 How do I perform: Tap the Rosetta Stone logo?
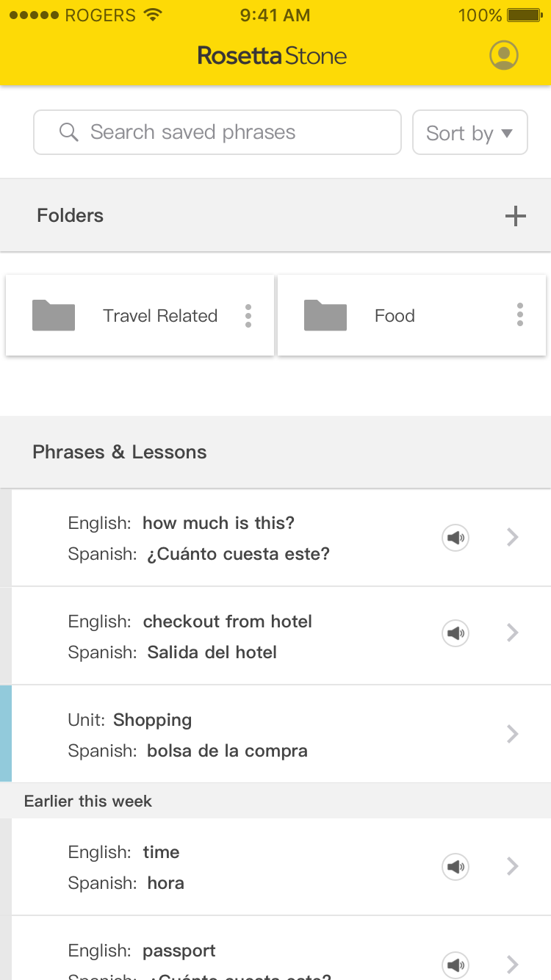point(272,56)
